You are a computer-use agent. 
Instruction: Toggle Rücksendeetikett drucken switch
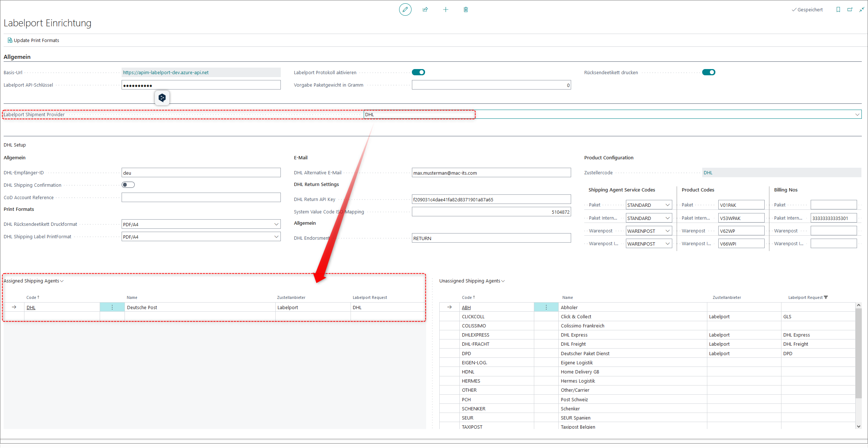coord(709,72)
